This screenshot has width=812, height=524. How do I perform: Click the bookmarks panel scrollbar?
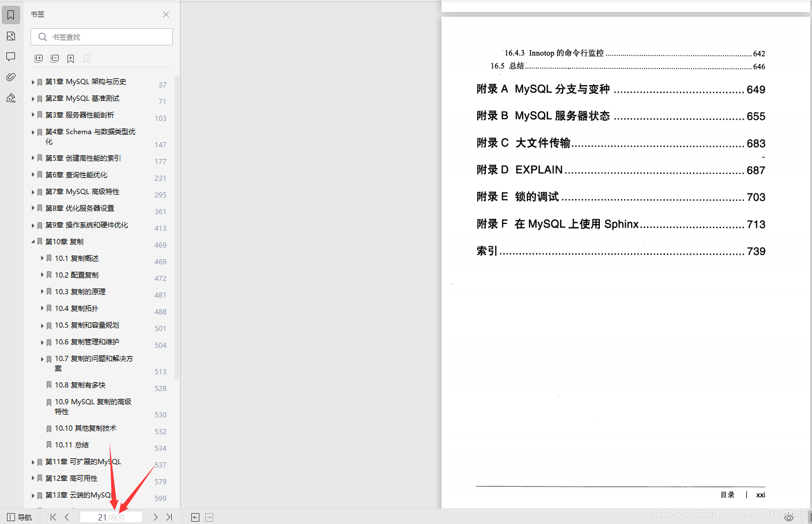point(177,227)
